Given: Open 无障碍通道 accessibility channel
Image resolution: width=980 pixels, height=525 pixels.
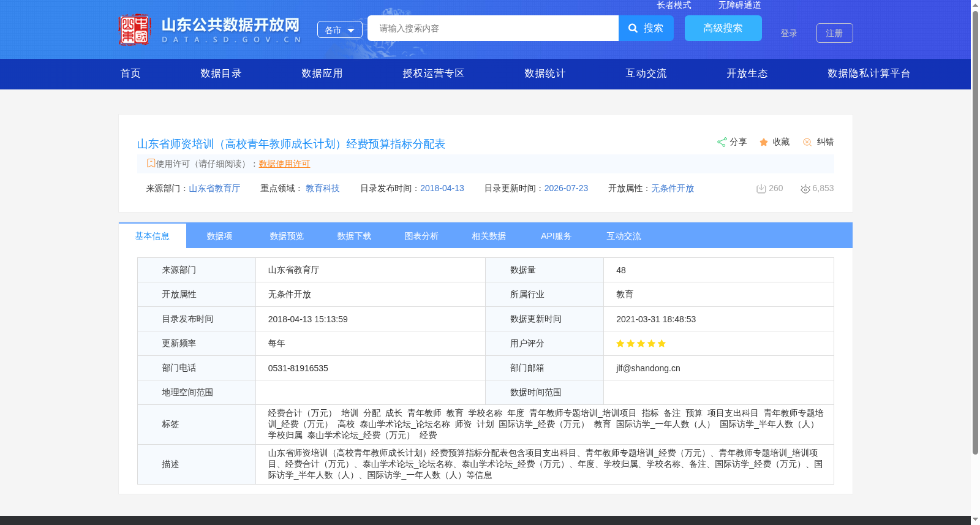Looking at the screenshot, I should pos(739,5).
